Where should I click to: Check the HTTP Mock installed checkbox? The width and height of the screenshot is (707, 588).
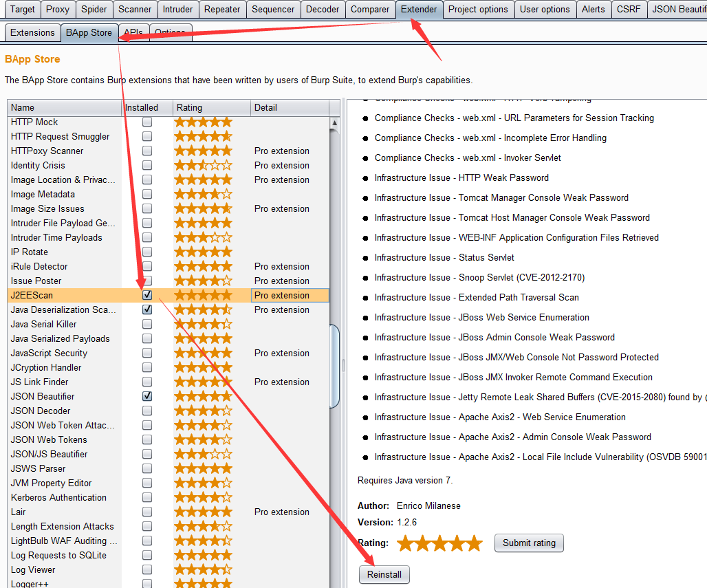(147, 122)
